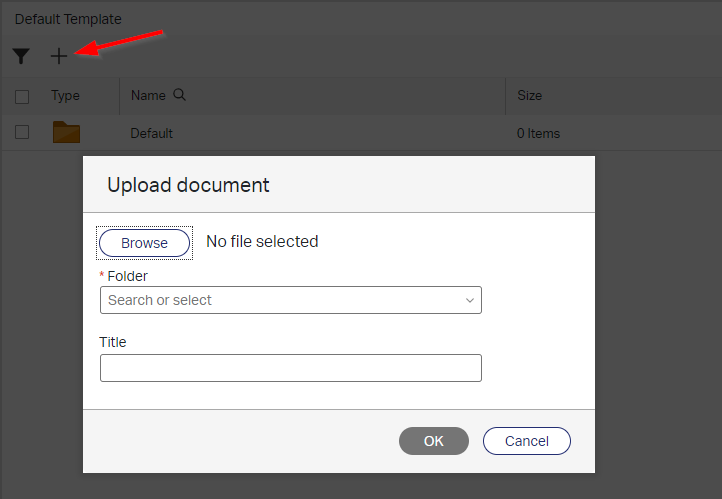This screenshot has width=722, height=499.
Task: Open the folder named Default
Action: click(151, 133)
